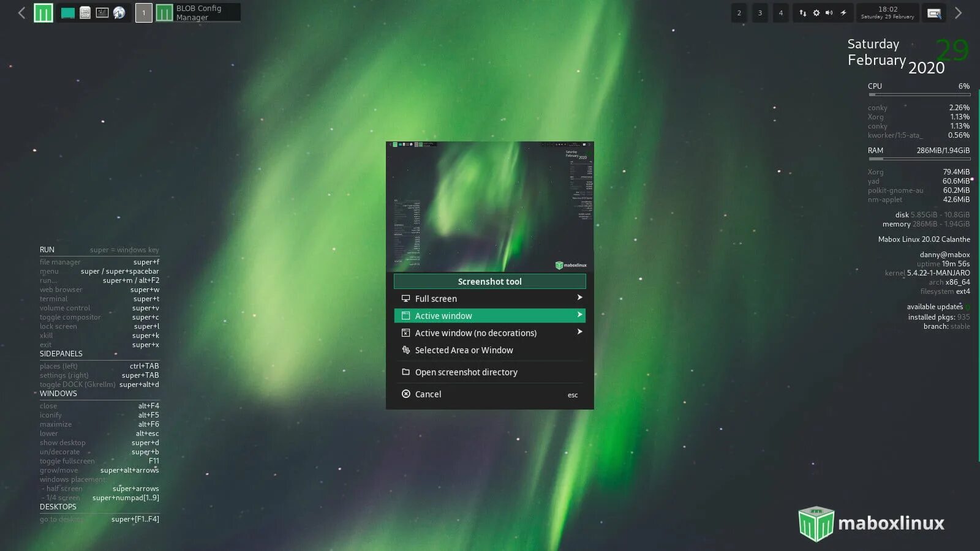This screenshot has height=551, width=980.
Task: Click the 'web browser' shortcut row
Action: (99, 290)
